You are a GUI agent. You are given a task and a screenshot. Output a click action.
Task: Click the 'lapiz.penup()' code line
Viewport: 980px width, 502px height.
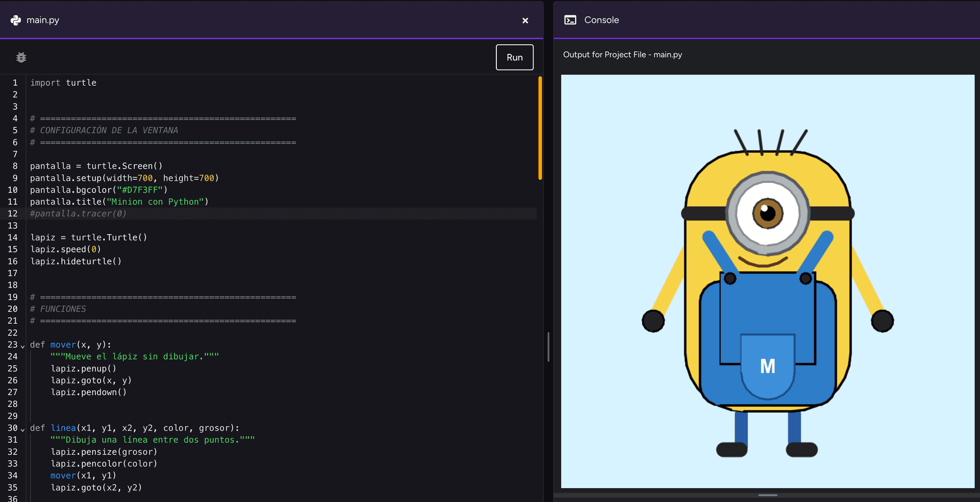pos(84,369)
